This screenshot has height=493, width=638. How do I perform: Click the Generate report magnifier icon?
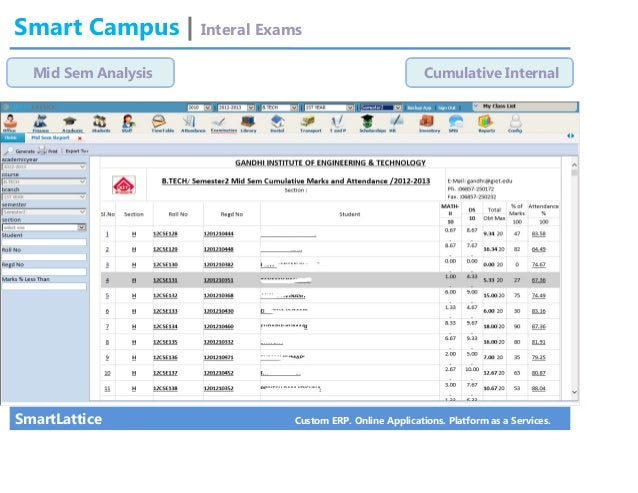[8, 151]
